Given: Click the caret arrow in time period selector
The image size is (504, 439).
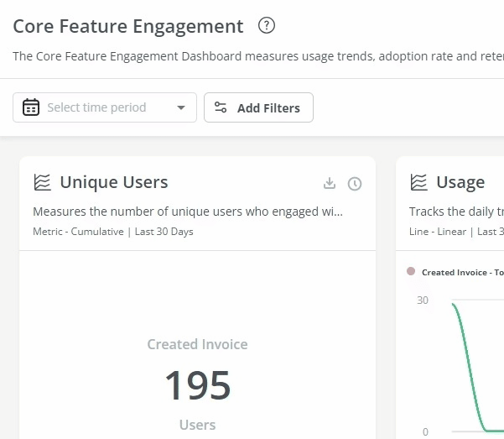Looking at the screenshot, I should (181, 108).
